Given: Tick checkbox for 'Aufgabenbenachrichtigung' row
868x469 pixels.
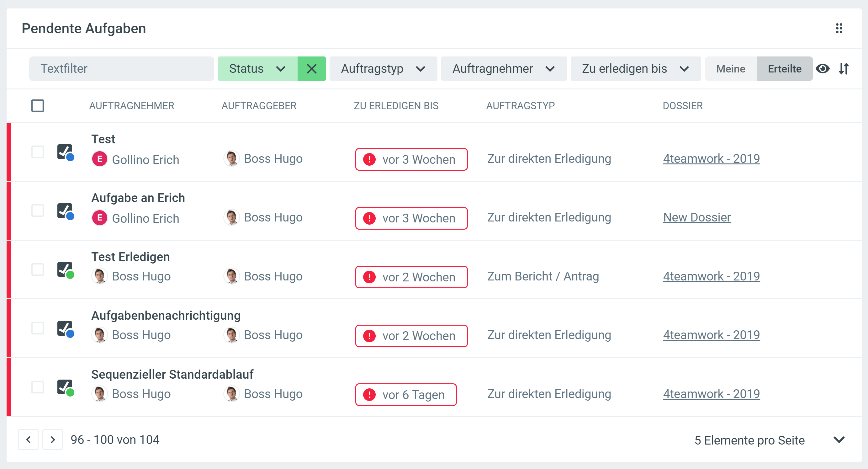Looking at the screenshot, I should coord(37,328).
